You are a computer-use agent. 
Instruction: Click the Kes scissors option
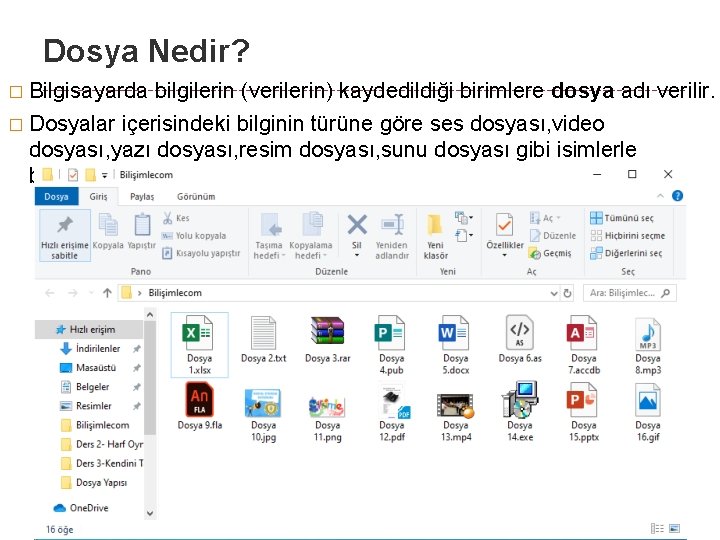click(x=176, y=218)
